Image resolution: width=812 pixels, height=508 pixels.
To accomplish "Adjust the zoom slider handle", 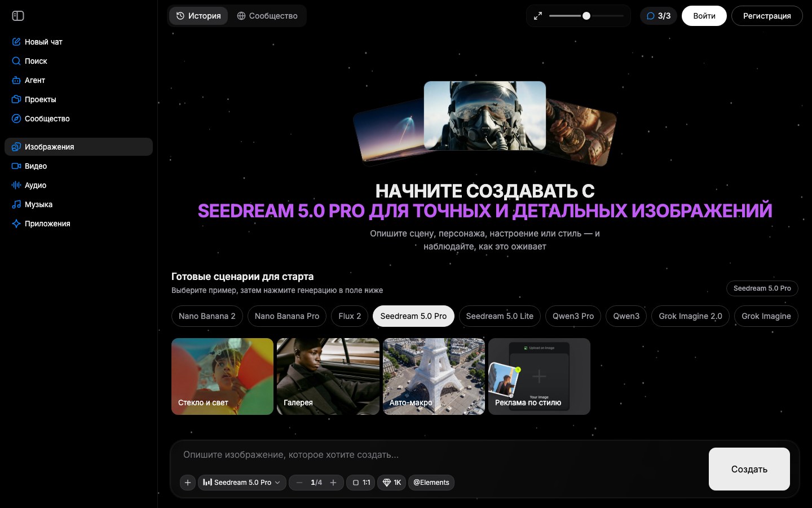I will (586, 16).
